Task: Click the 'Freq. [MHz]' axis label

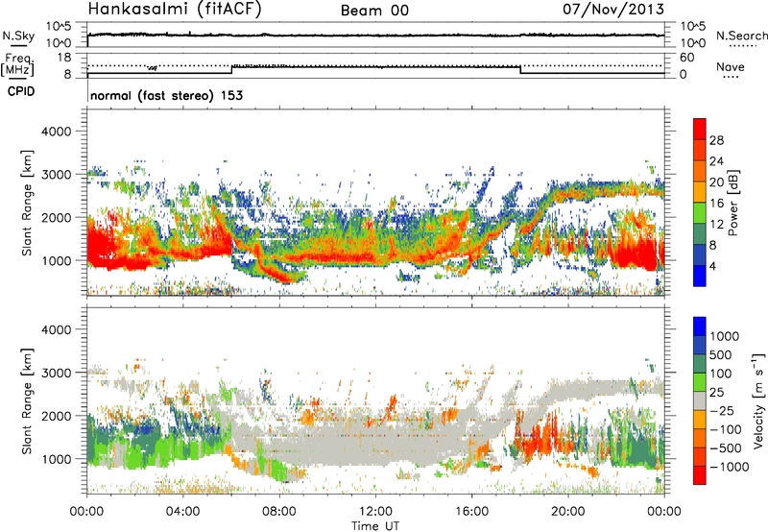Action: point(17,65)
